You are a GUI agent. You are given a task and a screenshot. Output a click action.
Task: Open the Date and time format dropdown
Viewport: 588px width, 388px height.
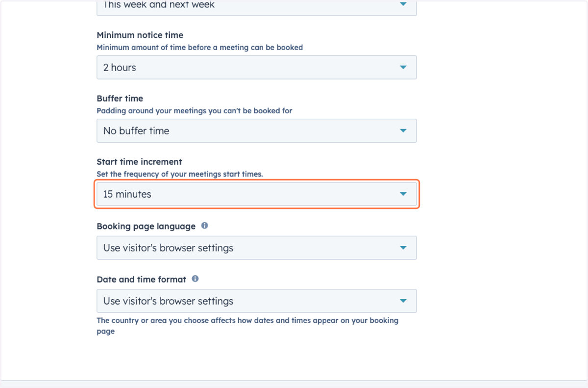pos(257,301)
